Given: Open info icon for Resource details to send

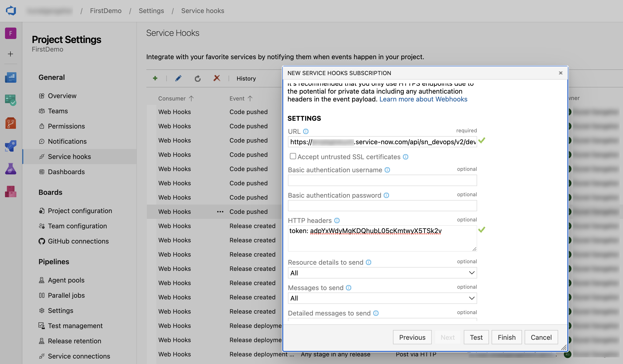Looking at the screenshot, I should point(368,262).
